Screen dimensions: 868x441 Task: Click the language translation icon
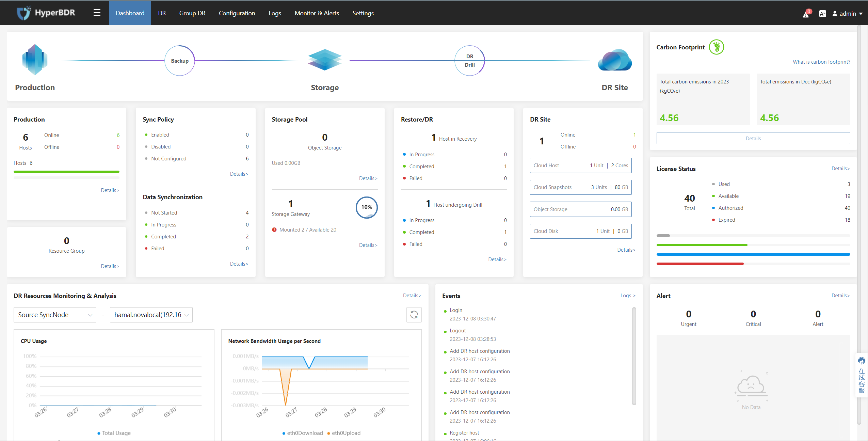[822, 14]
